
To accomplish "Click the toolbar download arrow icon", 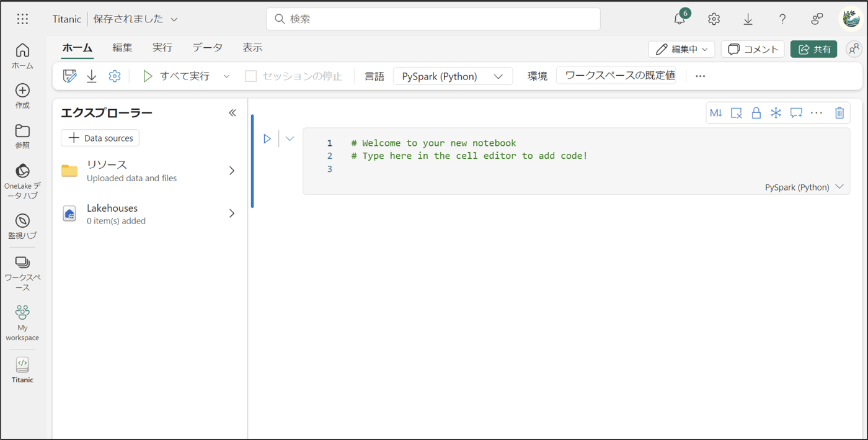I will tap(92, 76).
